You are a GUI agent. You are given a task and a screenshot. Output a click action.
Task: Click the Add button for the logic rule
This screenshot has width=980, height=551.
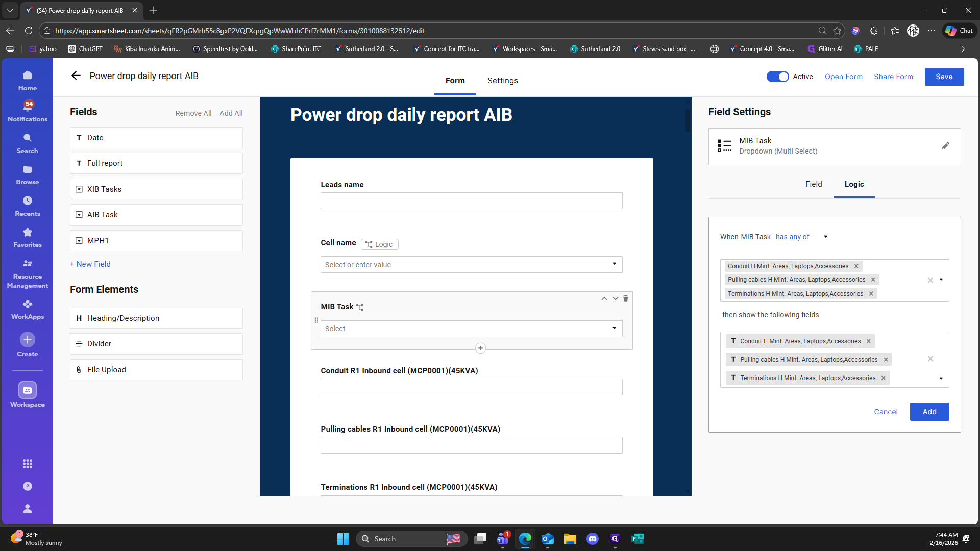929,412
